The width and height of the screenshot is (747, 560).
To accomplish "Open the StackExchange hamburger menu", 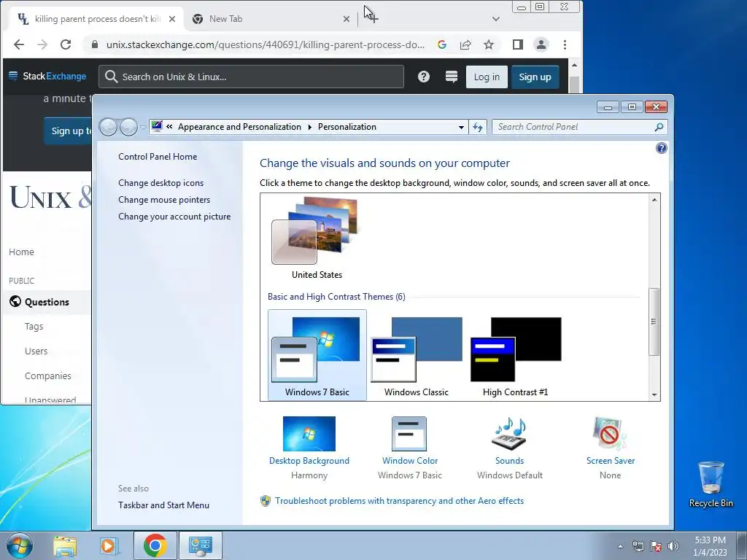I will pos(13,76).
